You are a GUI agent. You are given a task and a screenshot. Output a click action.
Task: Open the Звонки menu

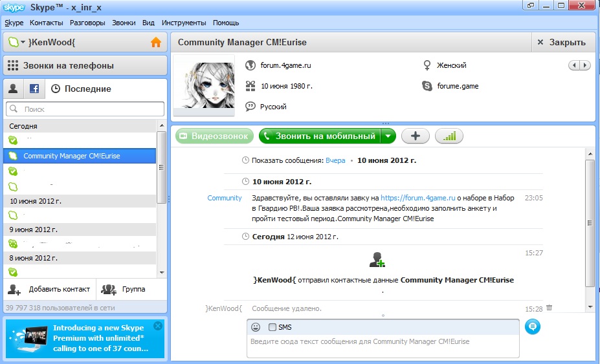(x=124, y=23)
